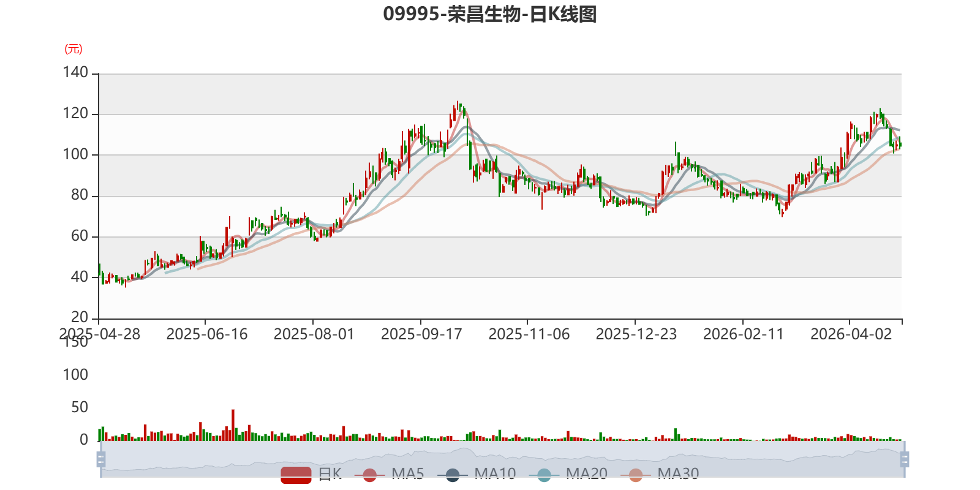Click the 20 price axis label
980x490 pixels.
(x=80, y=318)
